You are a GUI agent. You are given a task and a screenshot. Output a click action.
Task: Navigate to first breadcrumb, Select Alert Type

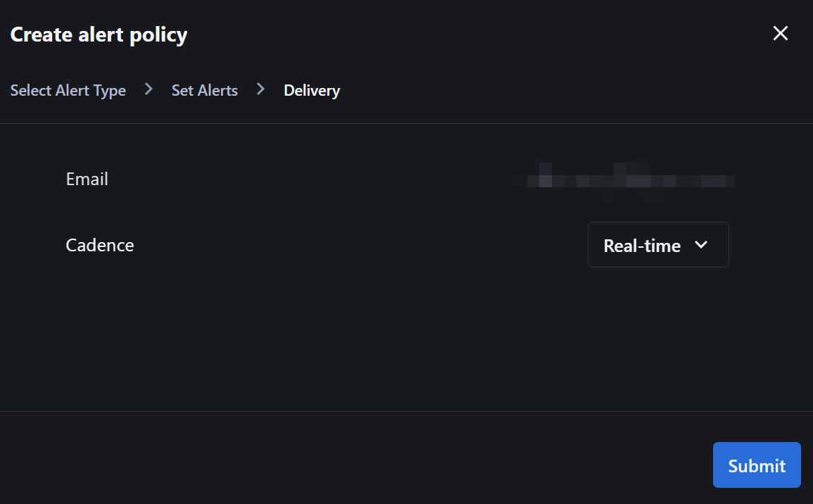click(68, 91)
